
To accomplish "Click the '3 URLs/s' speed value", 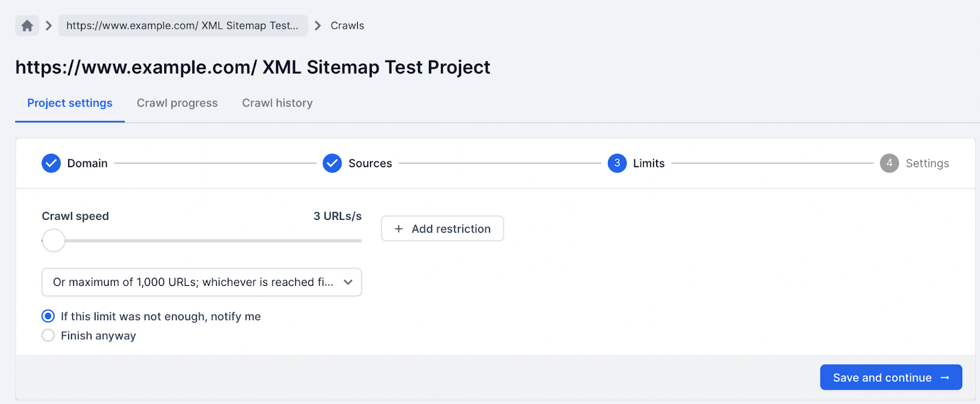I will [337, 216].
